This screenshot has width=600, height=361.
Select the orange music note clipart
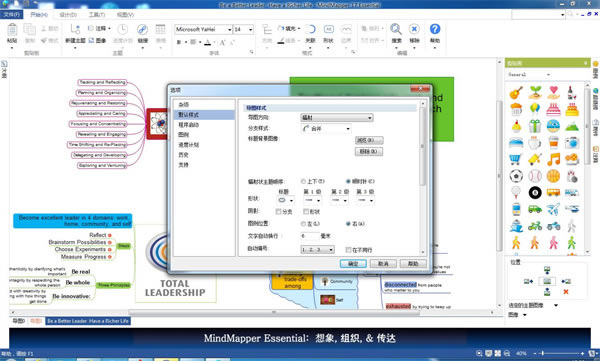point(553,159)
